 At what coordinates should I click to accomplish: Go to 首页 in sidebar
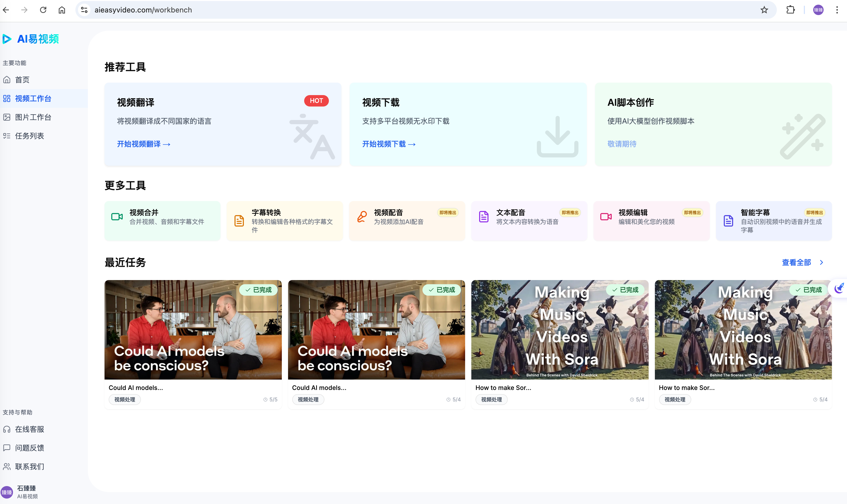pos(22,80)
